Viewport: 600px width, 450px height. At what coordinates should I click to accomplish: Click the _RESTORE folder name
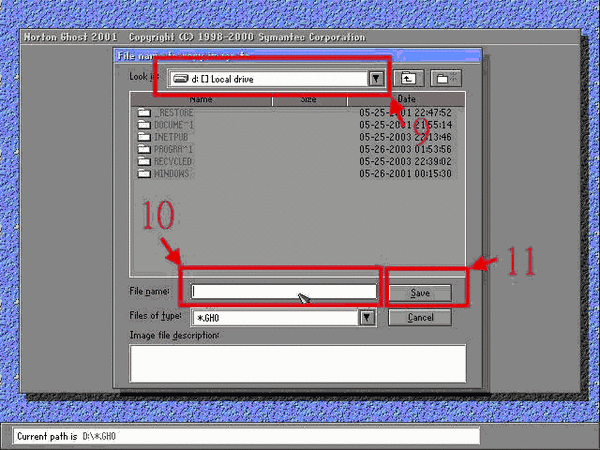(174, 112)
